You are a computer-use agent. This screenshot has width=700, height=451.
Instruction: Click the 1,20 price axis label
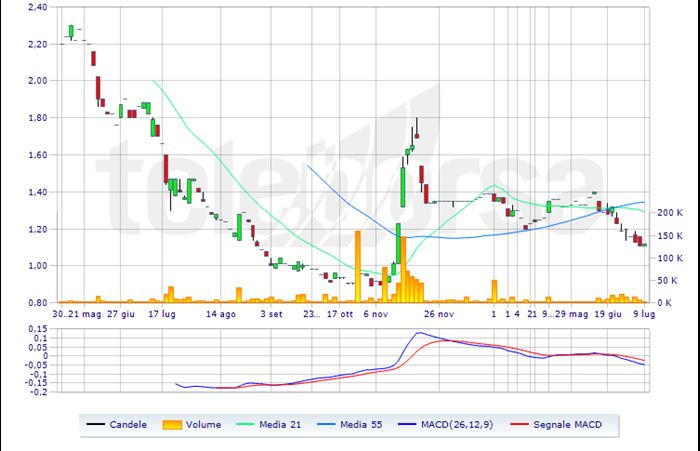click(37, 229)
